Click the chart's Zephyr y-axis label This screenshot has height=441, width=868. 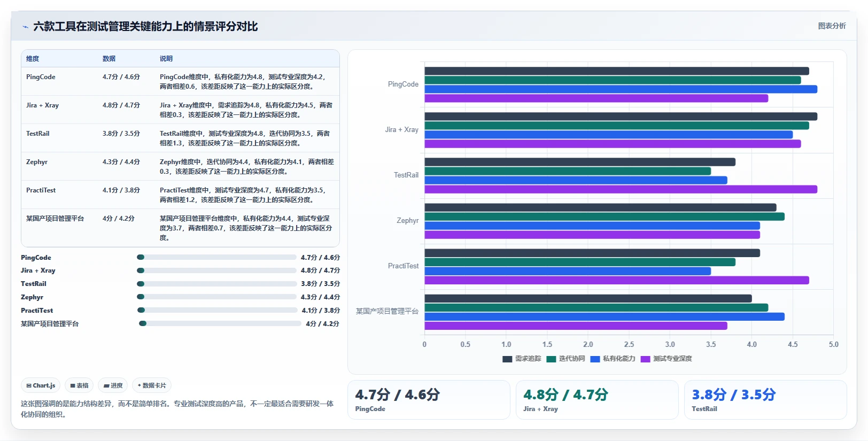(x=407, y=220)
